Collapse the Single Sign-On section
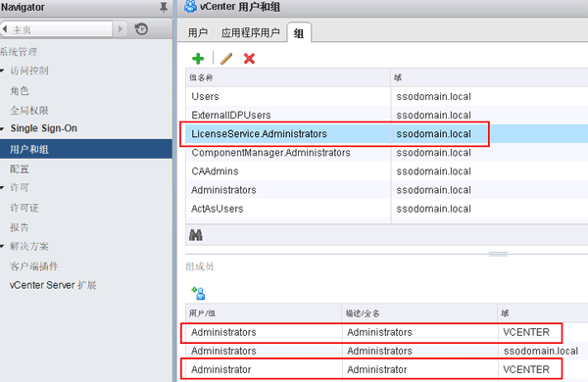The width and height of the screenshot is (588, 382). [2, 128]
